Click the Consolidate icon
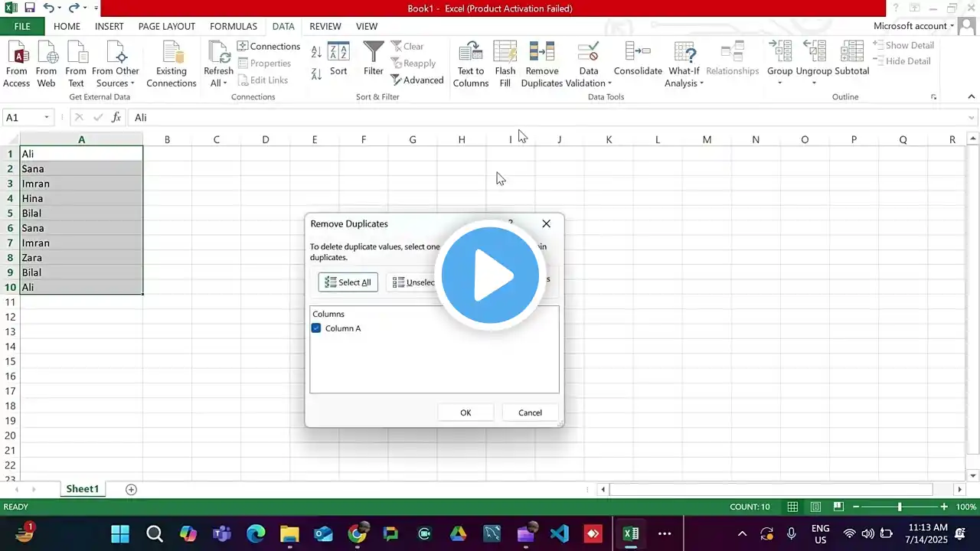Screen dimensions: 980x551 [x=637, y=54]
